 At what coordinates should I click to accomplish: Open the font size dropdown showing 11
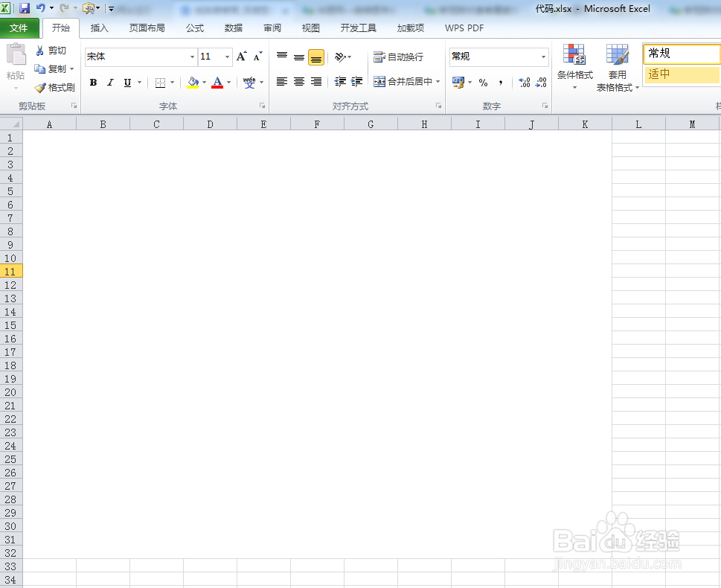click(x=227, y=57)
